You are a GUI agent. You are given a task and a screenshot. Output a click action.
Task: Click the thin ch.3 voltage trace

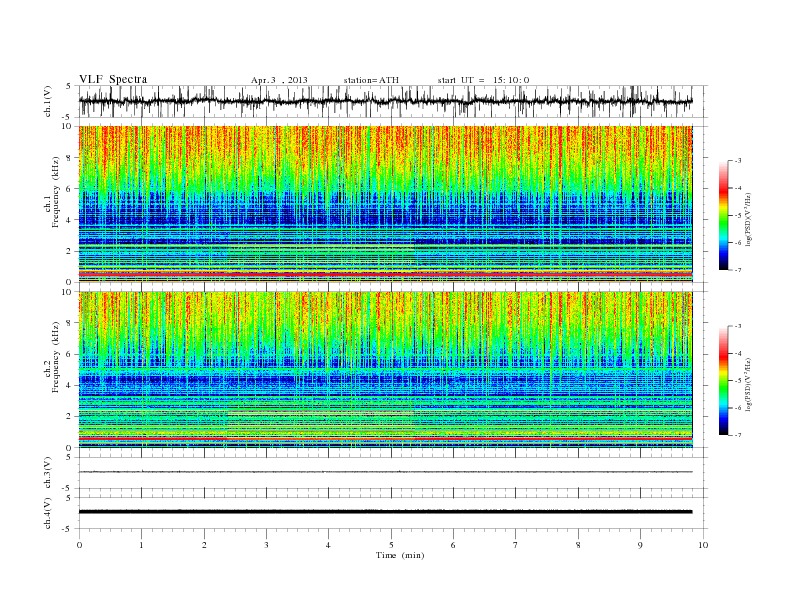[386, 472]
